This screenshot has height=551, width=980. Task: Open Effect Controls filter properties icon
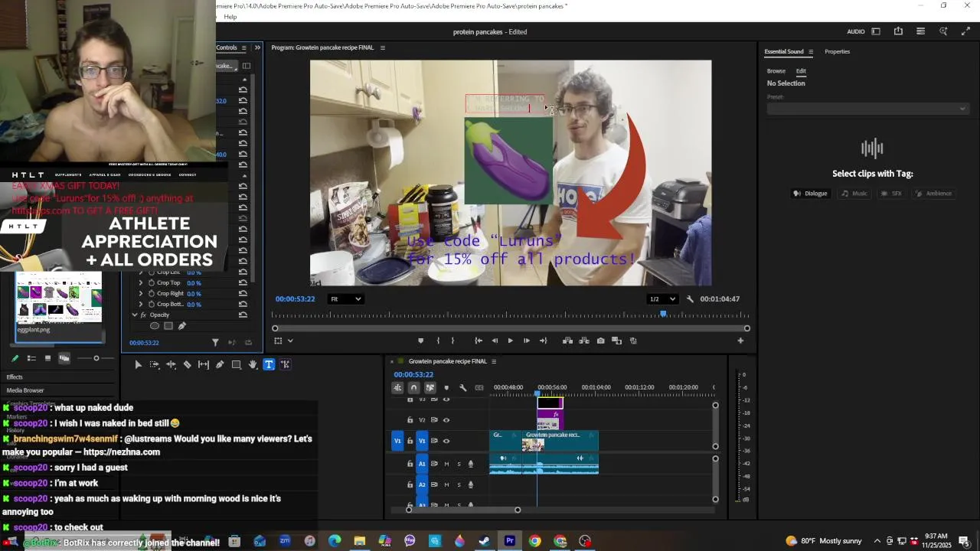(215, 343)
